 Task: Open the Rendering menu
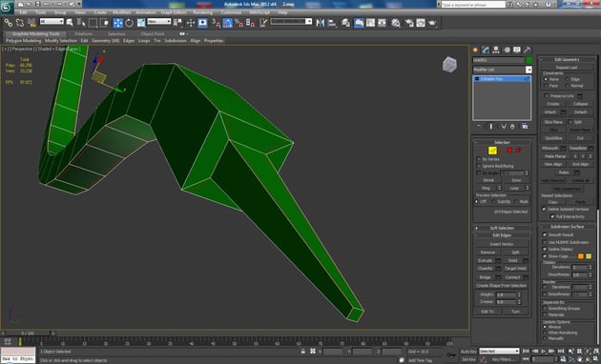[x=203, y=12]
